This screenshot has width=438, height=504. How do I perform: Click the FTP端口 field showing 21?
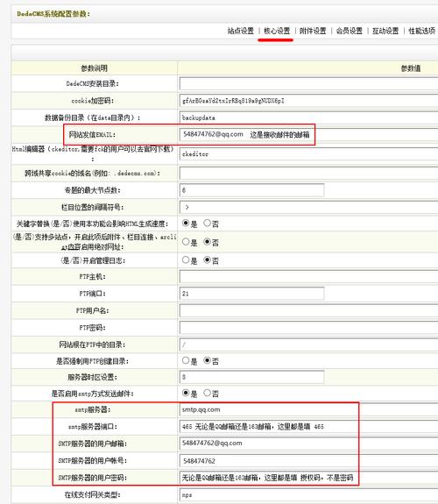pyautogui.click(x=251, y=294)
